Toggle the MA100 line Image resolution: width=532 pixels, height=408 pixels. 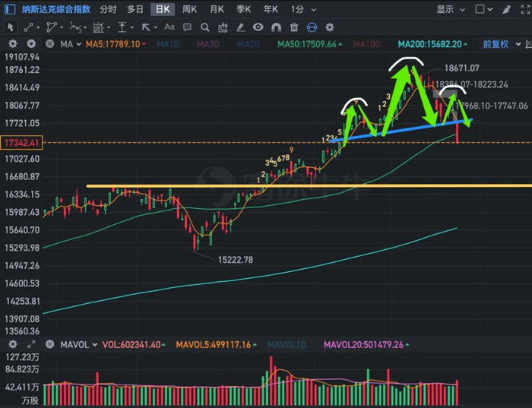click(x=367, y=44)
